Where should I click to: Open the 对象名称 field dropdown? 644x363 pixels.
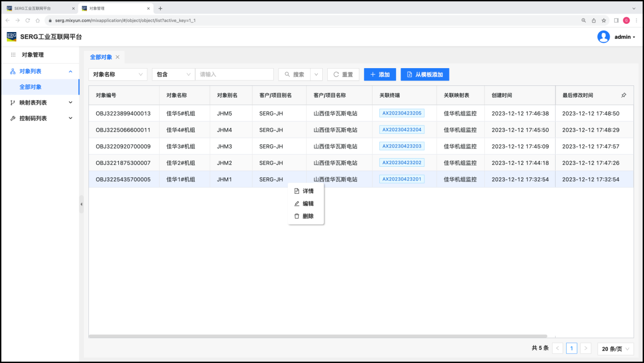pos(118,74)
